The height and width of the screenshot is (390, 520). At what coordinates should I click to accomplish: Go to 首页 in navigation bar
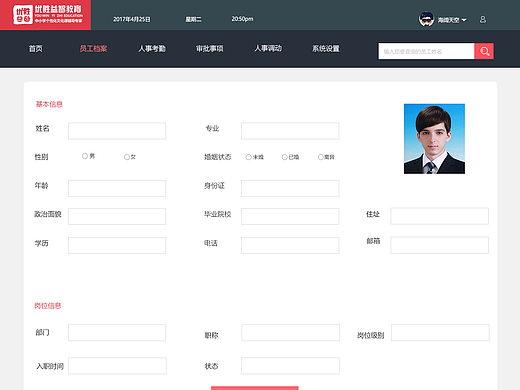[x=36, y=49]
